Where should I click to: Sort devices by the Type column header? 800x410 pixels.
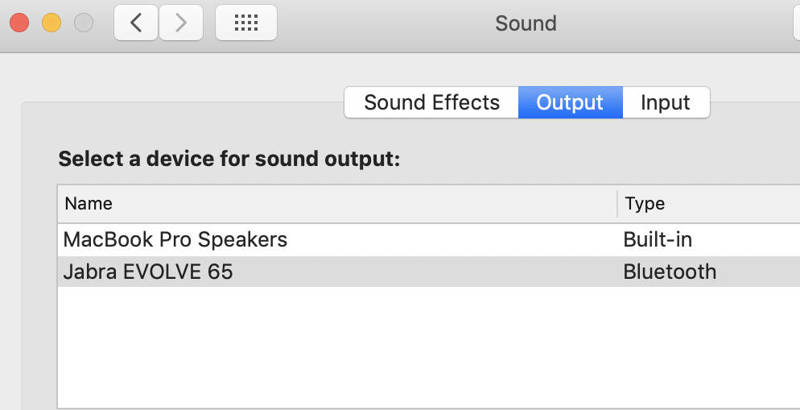[709, 204]
